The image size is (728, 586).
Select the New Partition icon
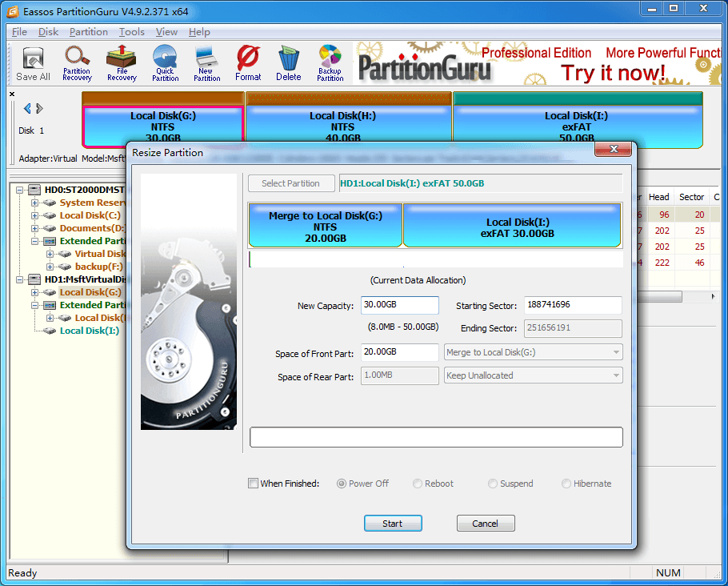point(206,64)
